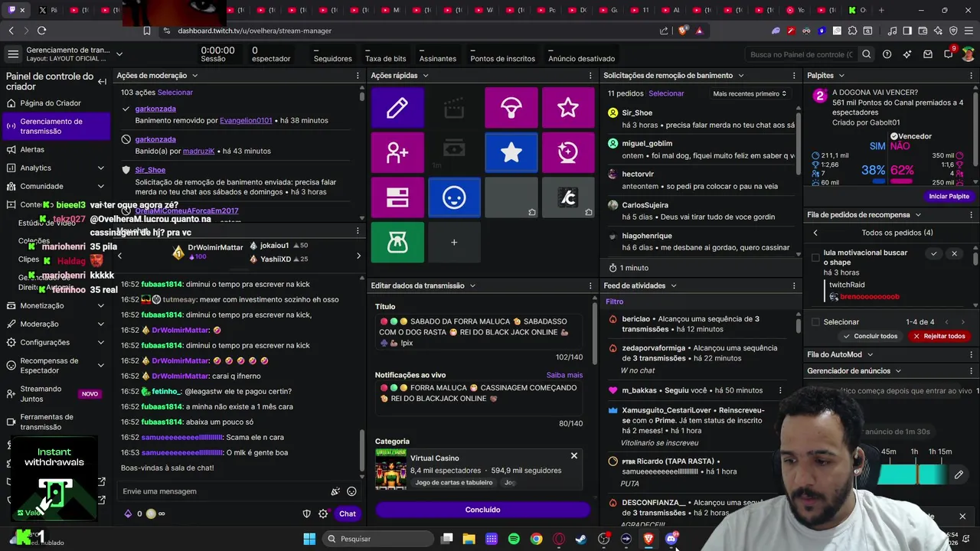Image resolution: width=980 pixels, height=551 pixels.
Task: Expand Editar dados da transmissão dropdown
Action: [x=472, y=285]
